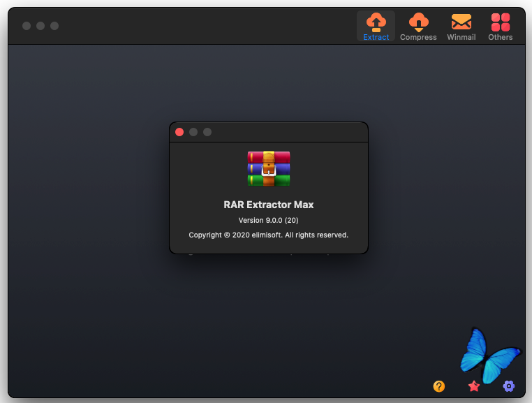Click the main window's dimmed minimize button
The height and width of the screenshot is (403, 532).
(40, 26)
